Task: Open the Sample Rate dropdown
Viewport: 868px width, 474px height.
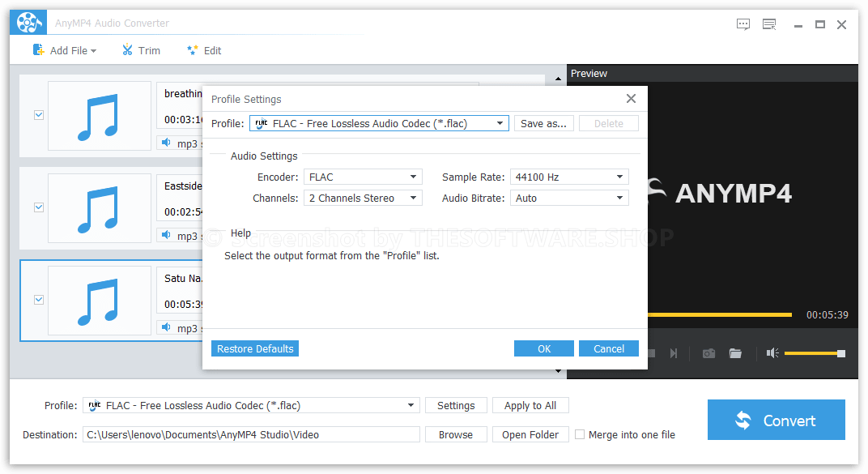Action: 569,177
